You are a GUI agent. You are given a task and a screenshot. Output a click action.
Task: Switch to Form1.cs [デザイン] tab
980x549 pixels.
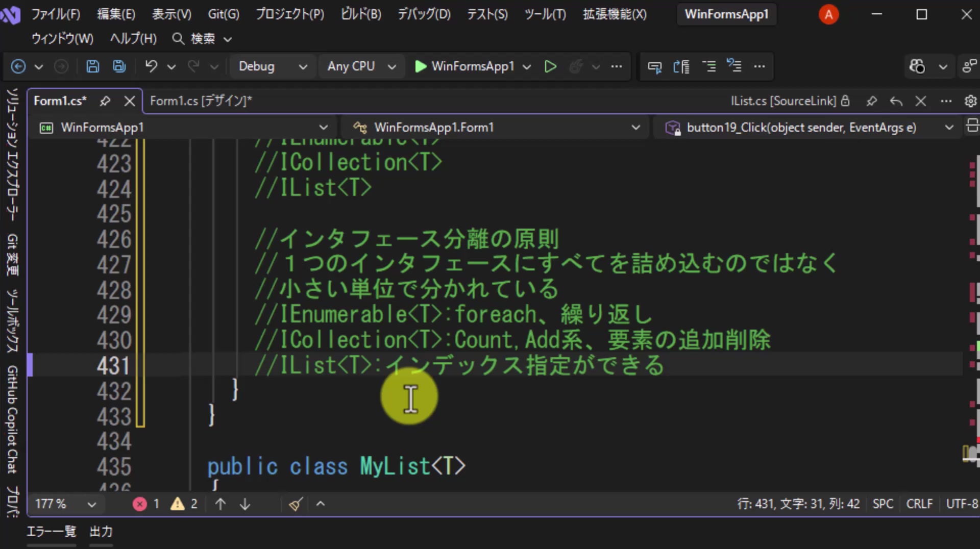(x=201, y=101)
